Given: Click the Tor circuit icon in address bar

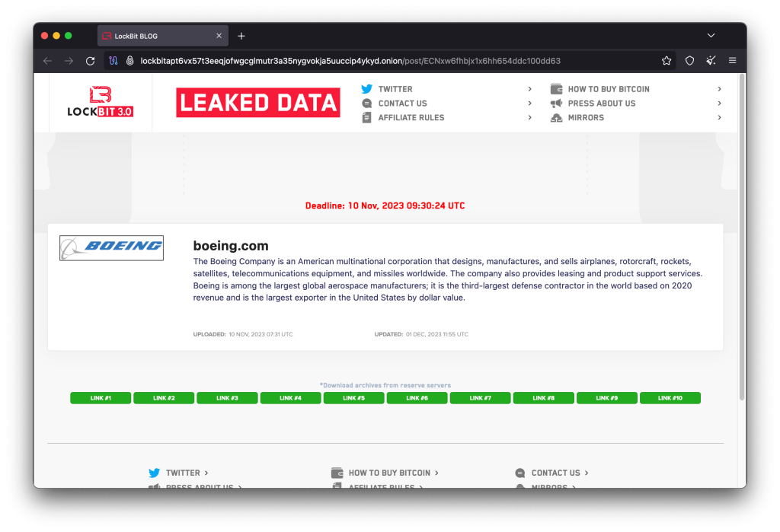Looking at the screenshot, I should pyautogui.click(x=113, y=61).
